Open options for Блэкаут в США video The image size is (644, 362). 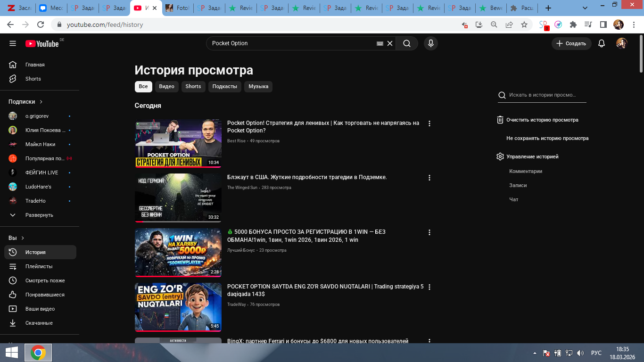click(x=429, y=178)
